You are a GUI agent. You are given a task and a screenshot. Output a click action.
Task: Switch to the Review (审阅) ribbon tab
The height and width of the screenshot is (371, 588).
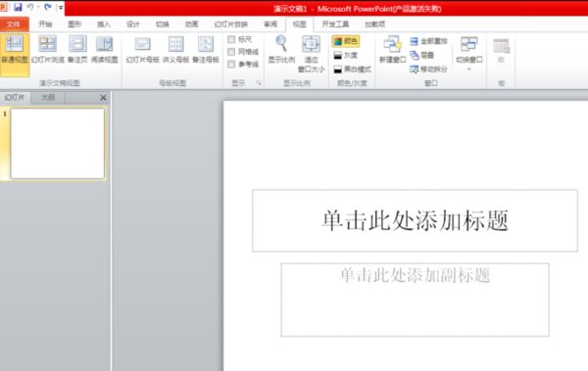pyautogui.click(x=270, y=24)
